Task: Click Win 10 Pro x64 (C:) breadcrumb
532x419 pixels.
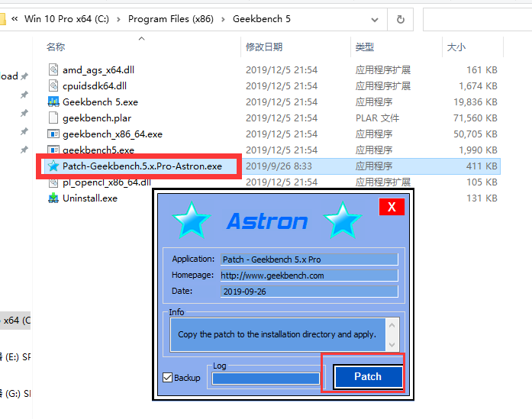Action: (x=66, y=19)
